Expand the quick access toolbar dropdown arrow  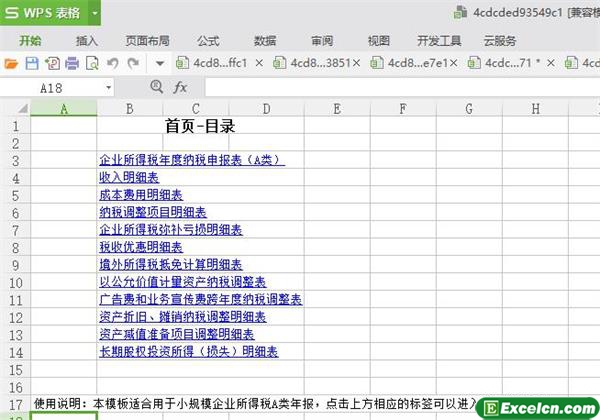pyautogui.click(x=160, y=63)
